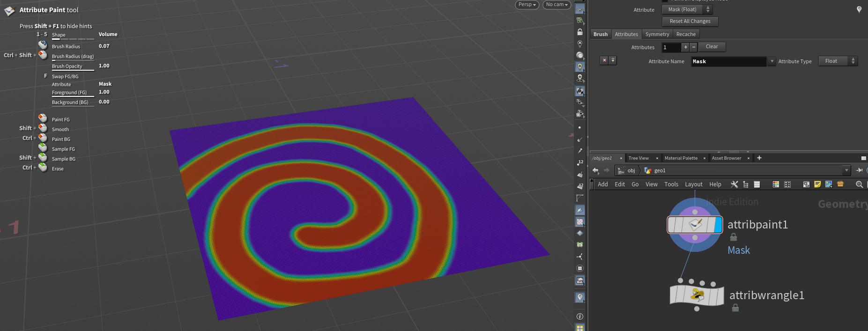
Task: Toggle the pin icon in parameter pane
Action: point(859,9)
